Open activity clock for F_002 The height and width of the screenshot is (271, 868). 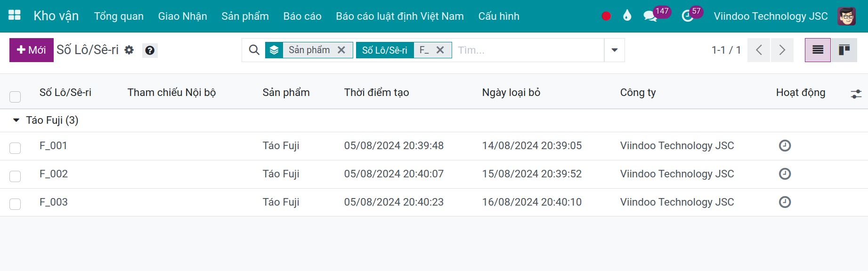point(785,174)
